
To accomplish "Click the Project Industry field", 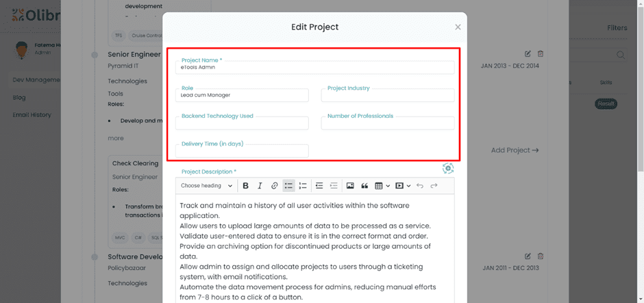I will 387,95.
